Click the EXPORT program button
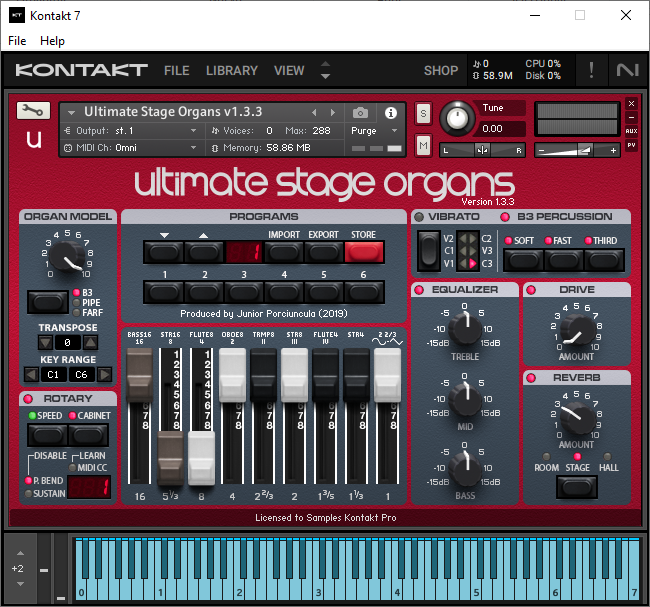The width and height of the screenshot is (650, 607). pyautogui.click(x=323, y=252)
